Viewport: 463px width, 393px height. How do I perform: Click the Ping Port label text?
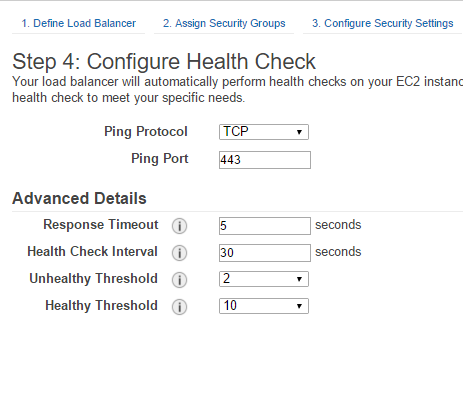point(160,158)
